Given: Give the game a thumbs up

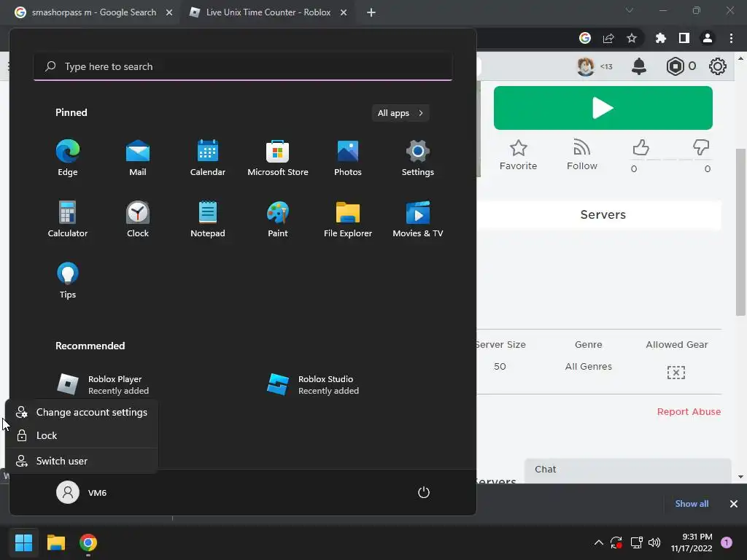Looking at the screenshot, I should tap(640, 147).
